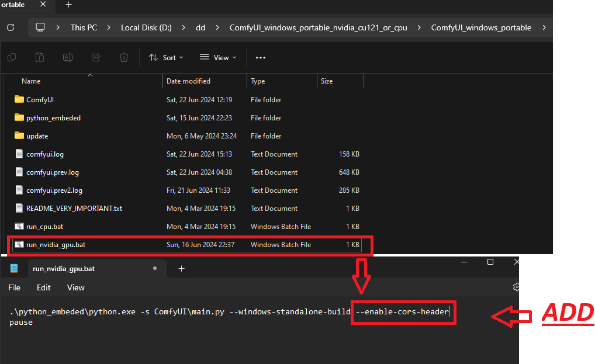Click the Paste icon in Explorer toolbar

coord(40,57)
